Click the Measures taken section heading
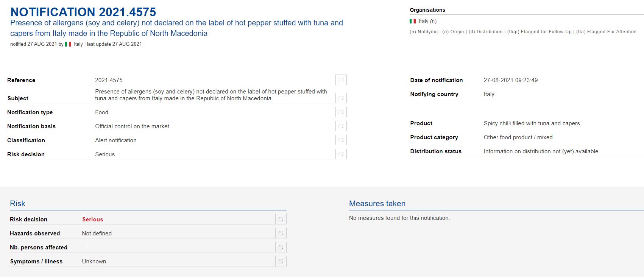 tap(377, 204)
